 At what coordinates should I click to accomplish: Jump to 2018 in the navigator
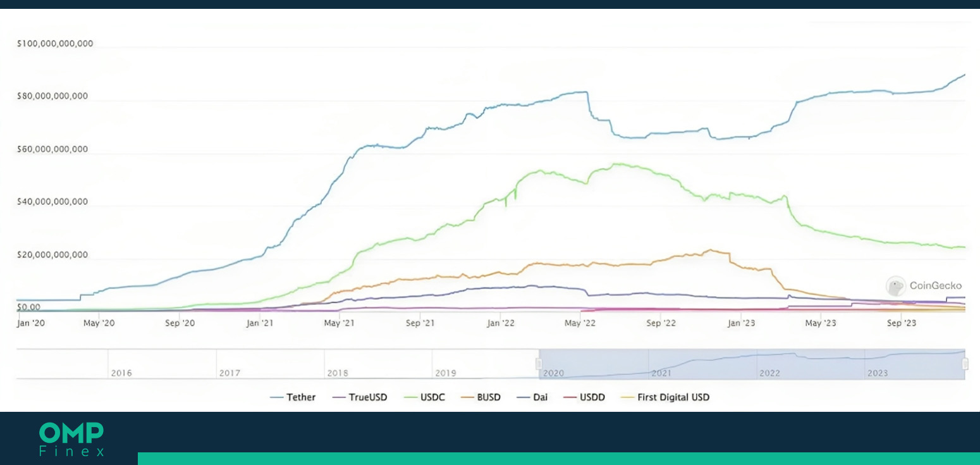(x=338, y=373)
